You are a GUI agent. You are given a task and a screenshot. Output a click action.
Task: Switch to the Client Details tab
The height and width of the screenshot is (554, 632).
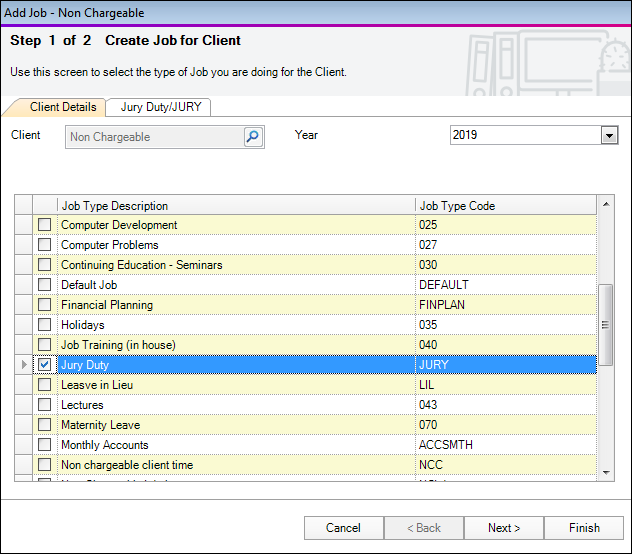pos(62,107)
